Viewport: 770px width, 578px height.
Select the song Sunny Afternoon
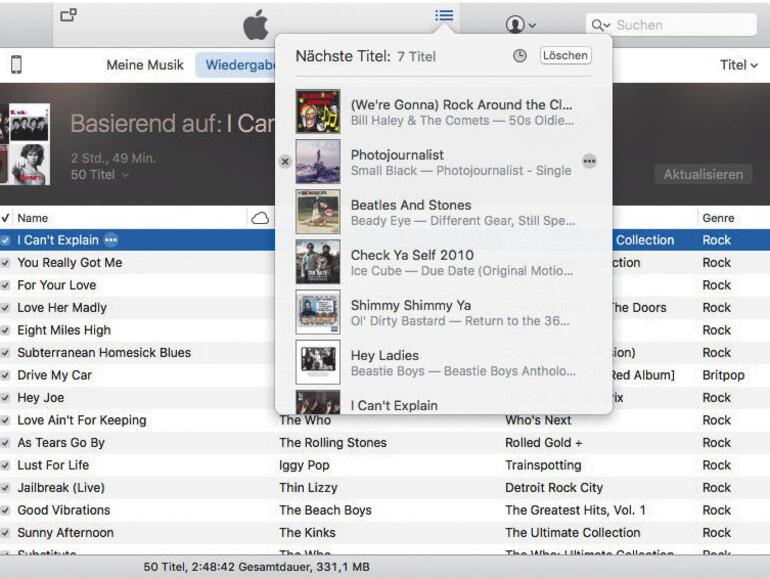[65, 533]
